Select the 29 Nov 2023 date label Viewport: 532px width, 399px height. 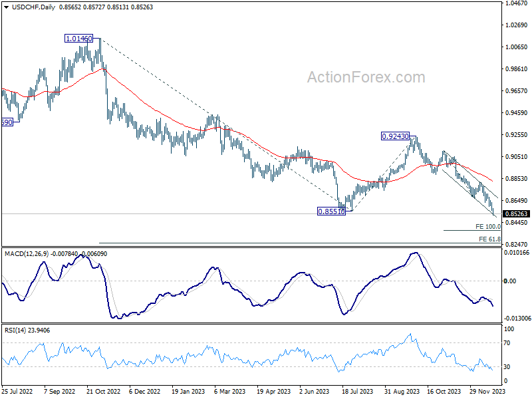[x=487, y=391]
